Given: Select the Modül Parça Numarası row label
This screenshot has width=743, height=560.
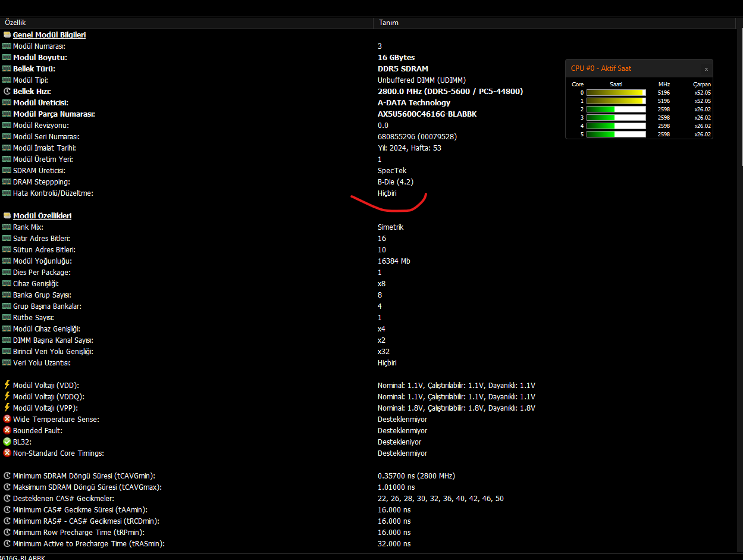Looking at the screenshot, I should [x=54, y=114].
